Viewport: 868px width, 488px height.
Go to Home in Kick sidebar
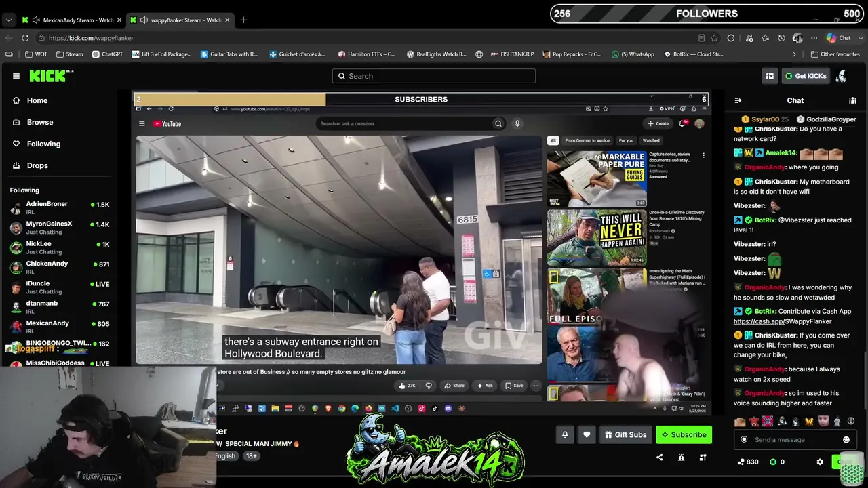coord(37,100)
